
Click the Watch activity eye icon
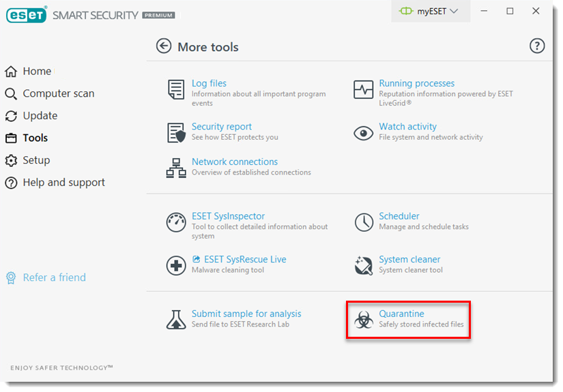click(363, 134)
